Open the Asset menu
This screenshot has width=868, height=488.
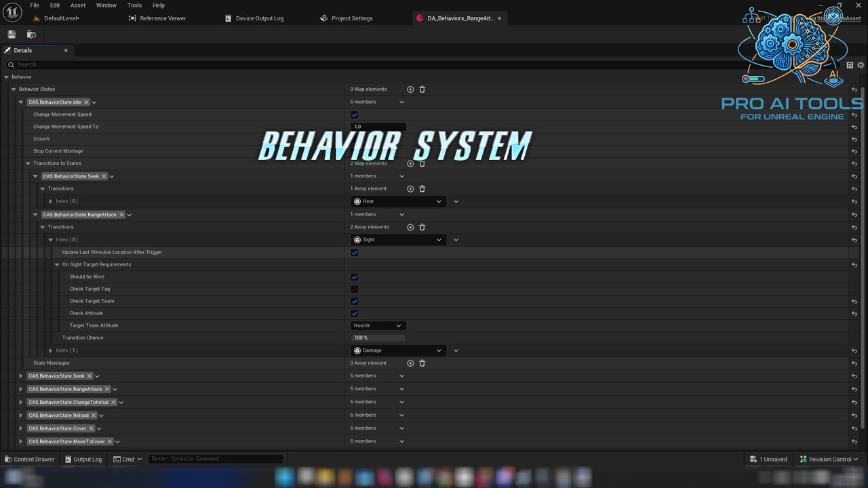click(x=78, y=5)
